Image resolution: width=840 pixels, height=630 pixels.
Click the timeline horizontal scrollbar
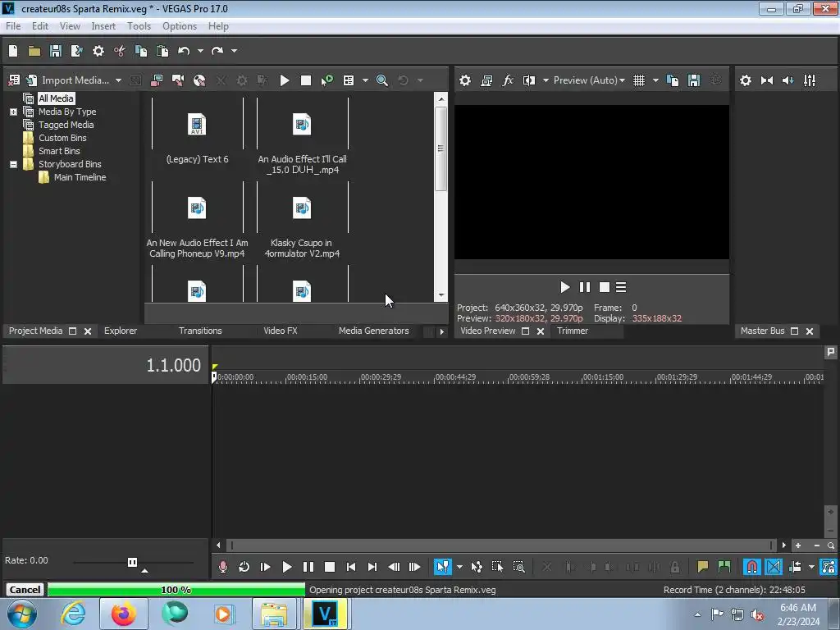[x=501, y=546]
